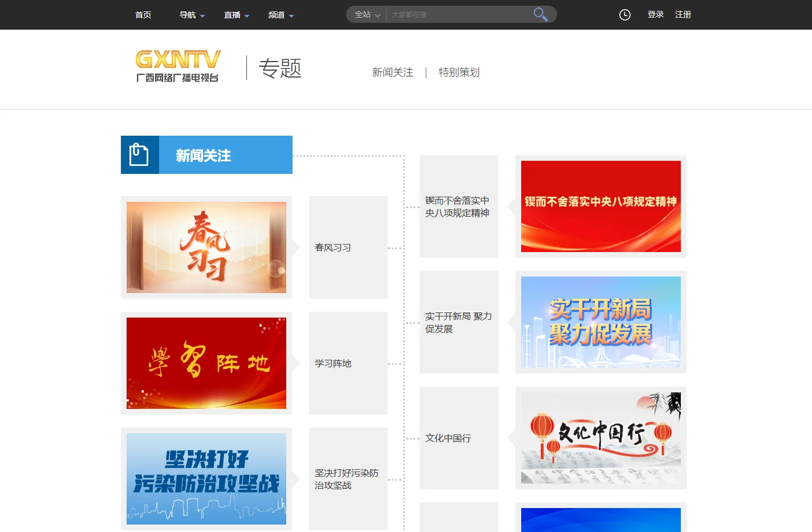
Task: Focus the search input field
Action: click(459, 14)
